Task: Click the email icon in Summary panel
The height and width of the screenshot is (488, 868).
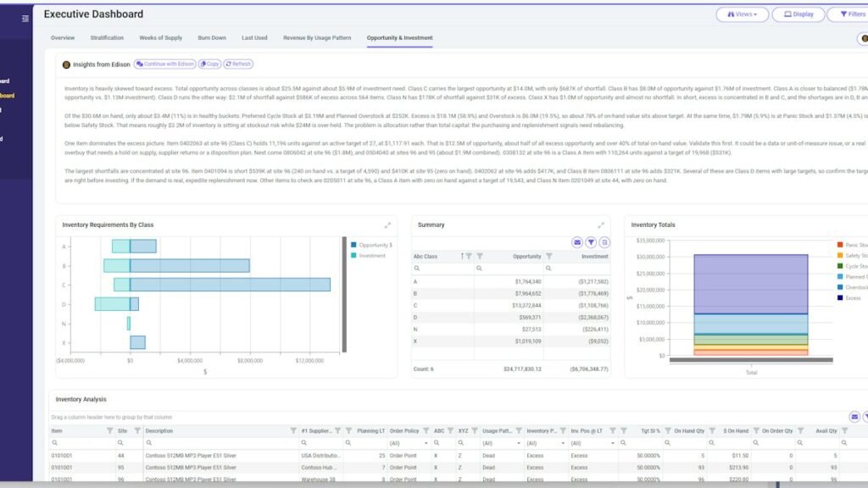Action: (576, 242)
